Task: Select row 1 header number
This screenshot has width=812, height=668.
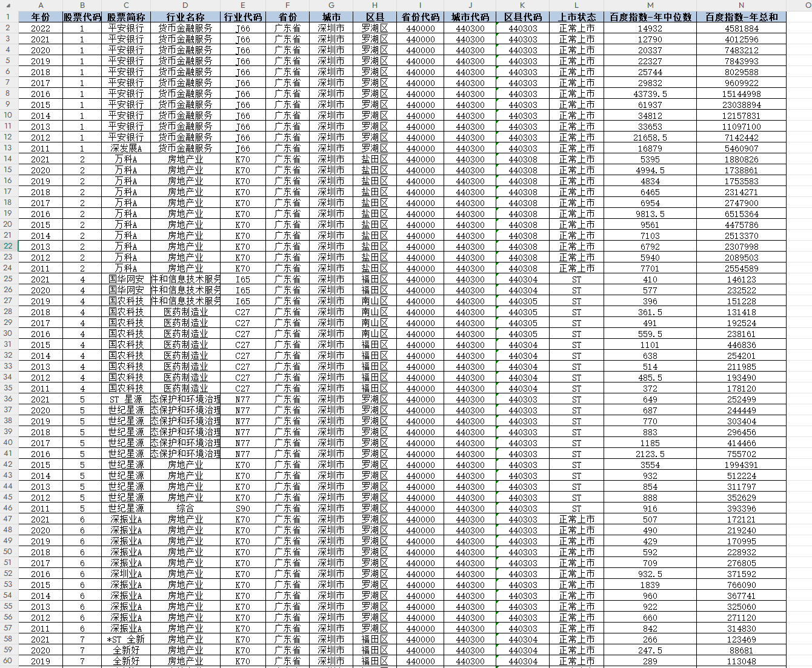Action: (8, 17)
